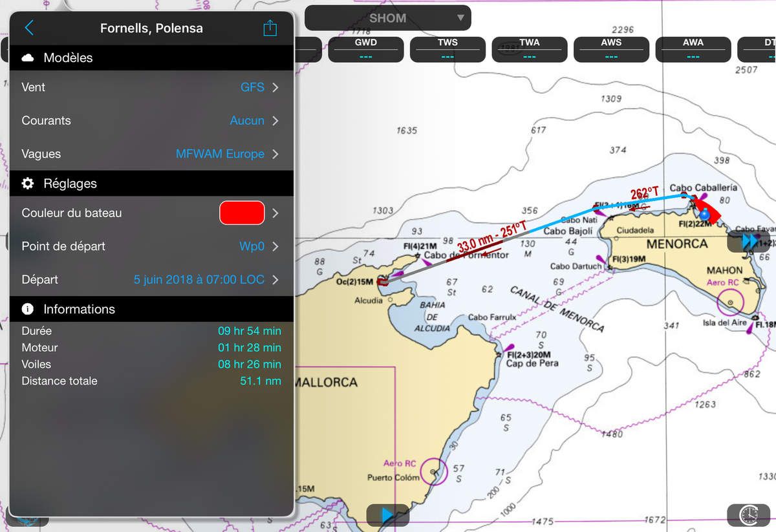Screen dimensions: 776x532
Task: Tap the Aero RC circle symbol near Mahon
Action: click(731, 303)
